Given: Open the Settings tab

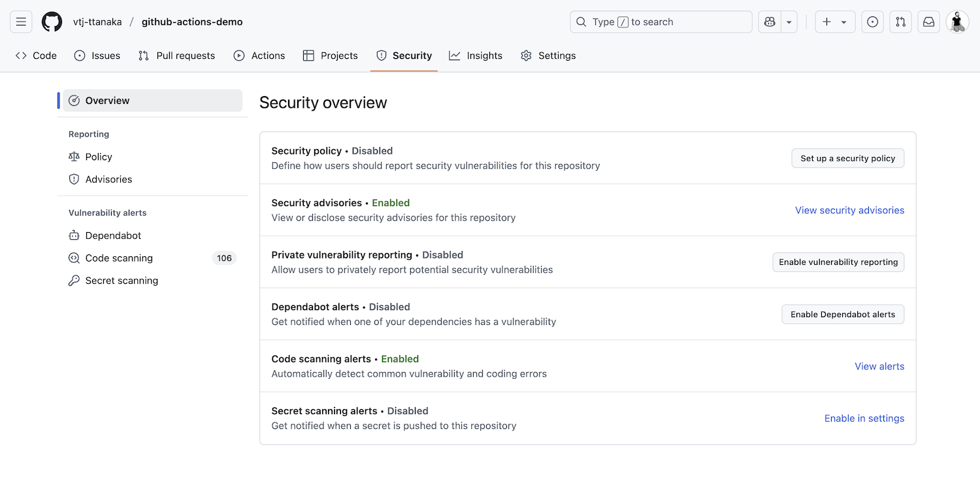Looking at the screenshot, I should click(548, 56).
